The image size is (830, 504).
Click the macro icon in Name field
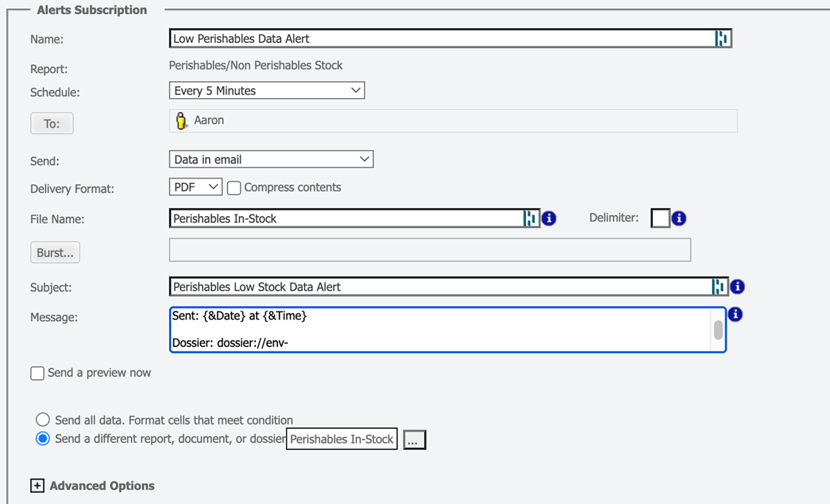click(x=722, y=38)
